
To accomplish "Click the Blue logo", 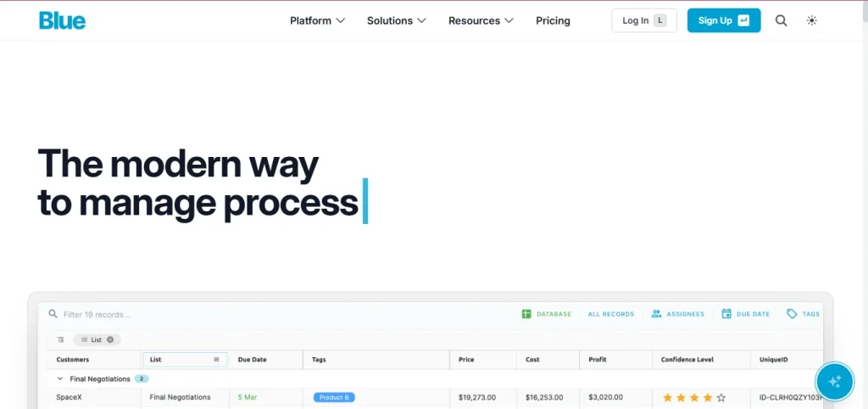I will 62,20.
